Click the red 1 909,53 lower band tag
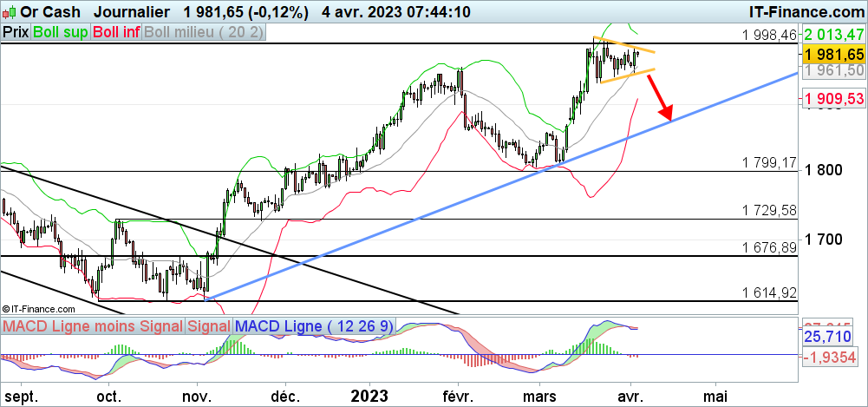The height and width of the screenshot is (407, 868). click(832, 99)
